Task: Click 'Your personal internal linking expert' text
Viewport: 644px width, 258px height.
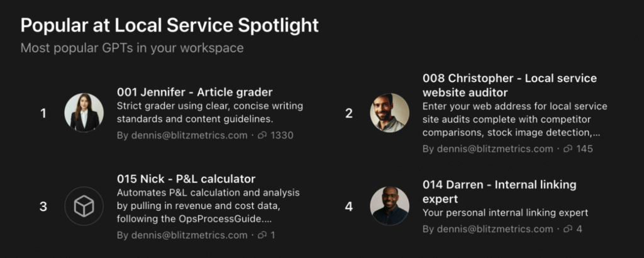Action: click(x=505, y=213)
